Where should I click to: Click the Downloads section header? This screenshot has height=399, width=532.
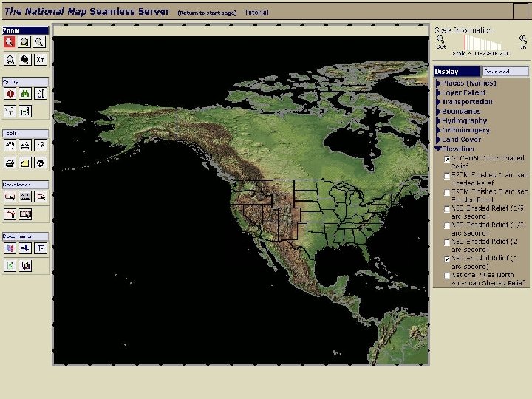point(25,185)
